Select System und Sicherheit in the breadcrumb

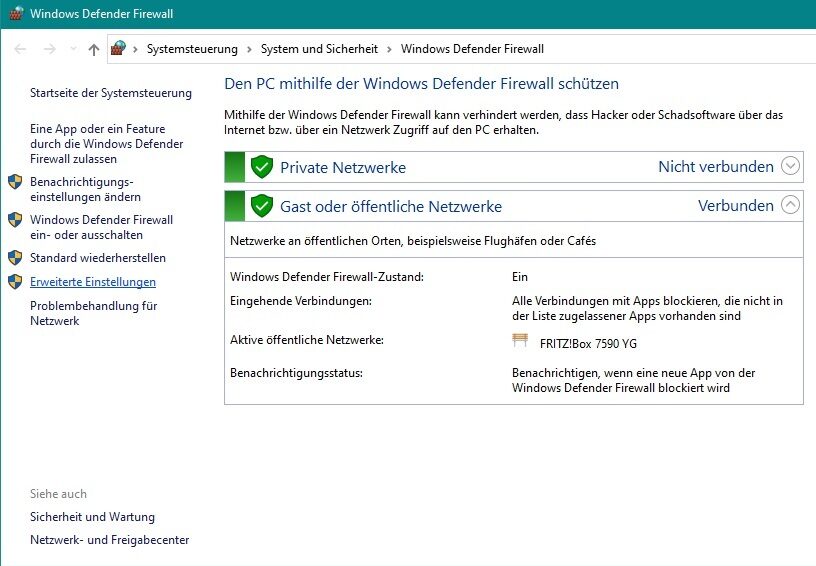coord(319,49)
